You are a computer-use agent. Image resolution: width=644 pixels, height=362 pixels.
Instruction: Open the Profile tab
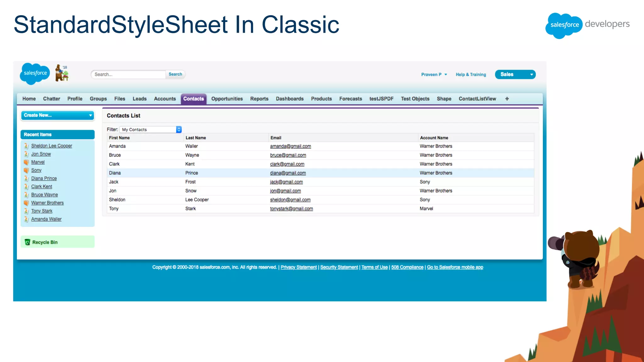coord(75,99)
